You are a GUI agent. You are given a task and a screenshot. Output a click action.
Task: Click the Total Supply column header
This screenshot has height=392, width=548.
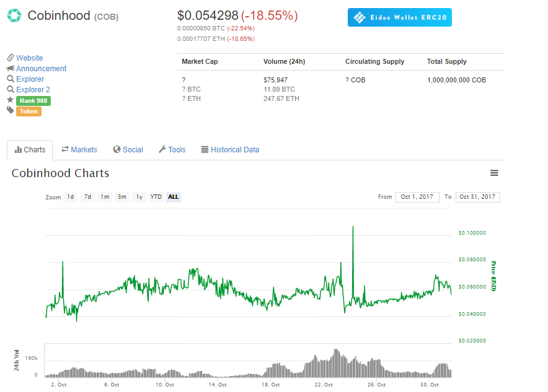pyautogui.click(x=447, y=61)
